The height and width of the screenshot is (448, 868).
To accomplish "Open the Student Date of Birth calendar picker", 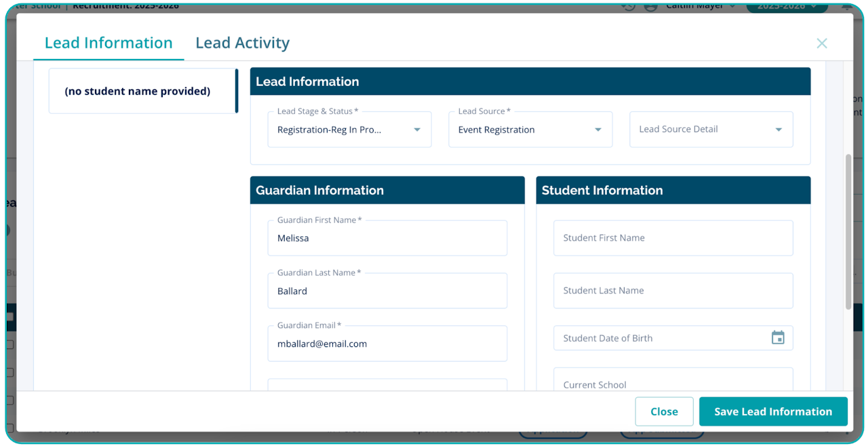I will pyautogui.click(x=777, y=338).
